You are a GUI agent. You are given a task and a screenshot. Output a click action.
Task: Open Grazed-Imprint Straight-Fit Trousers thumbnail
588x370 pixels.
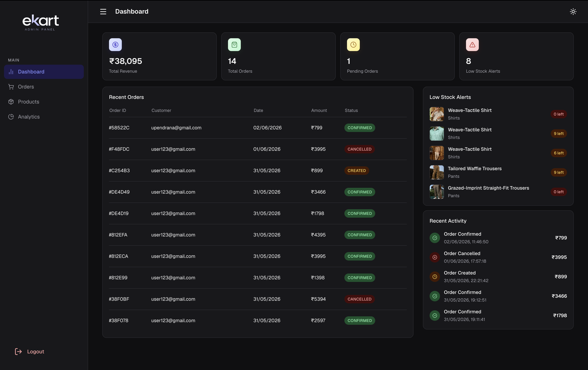point(437,192)
